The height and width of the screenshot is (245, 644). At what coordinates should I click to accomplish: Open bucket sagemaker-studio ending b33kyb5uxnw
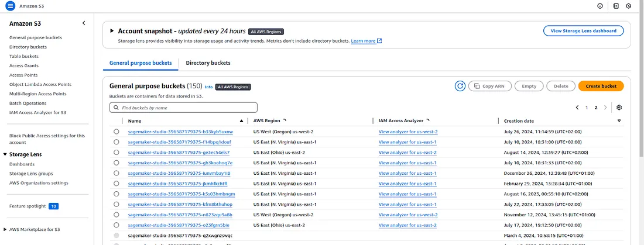click(x=180, y=132)
